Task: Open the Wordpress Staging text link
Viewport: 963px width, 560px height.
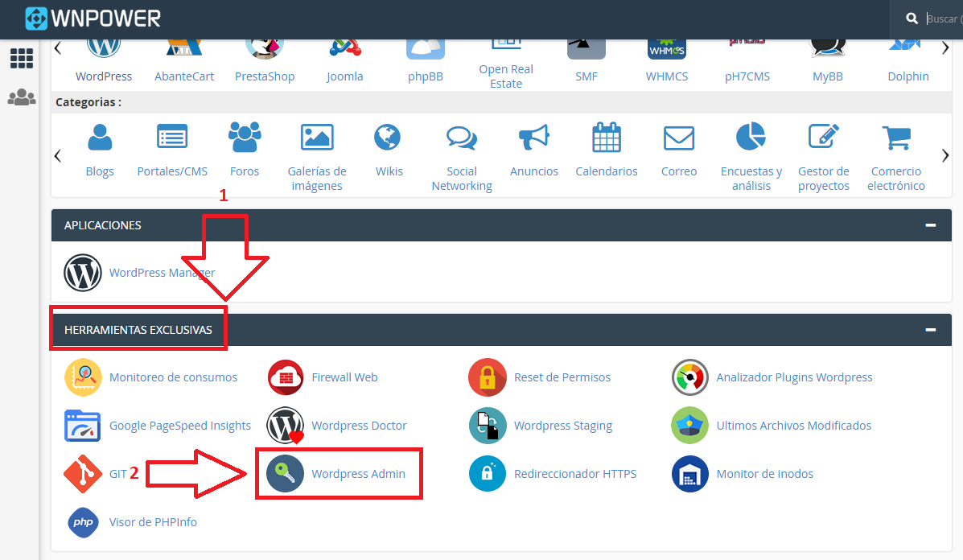Action: pos(563,426)
